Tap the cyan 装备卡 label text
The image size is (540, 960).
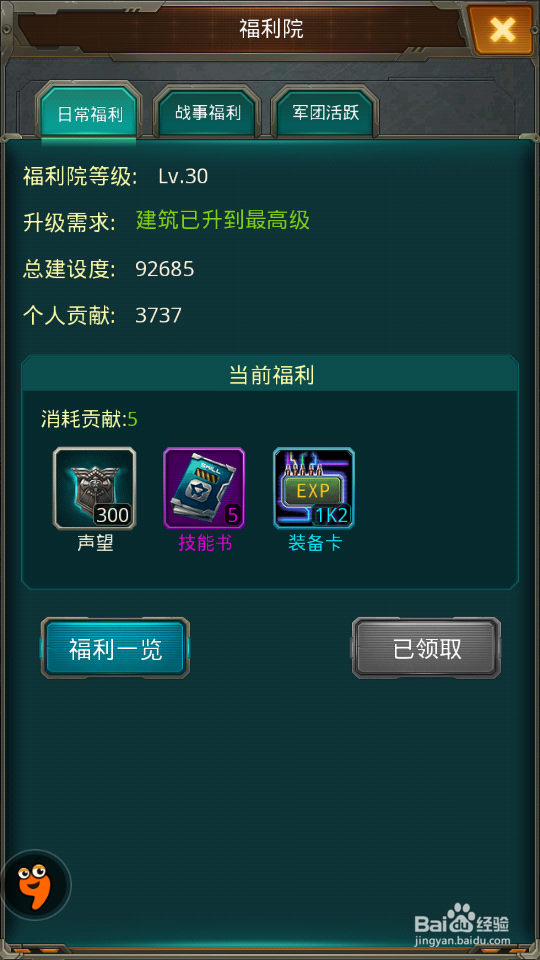(x=315, y=543)
